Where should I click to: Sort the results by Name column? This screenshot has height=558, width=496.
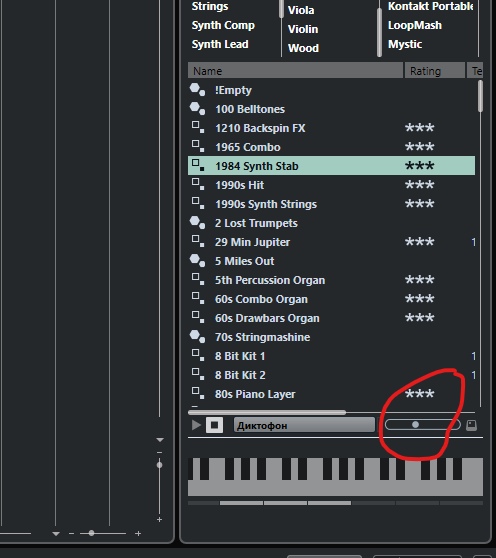click(295, 70)
